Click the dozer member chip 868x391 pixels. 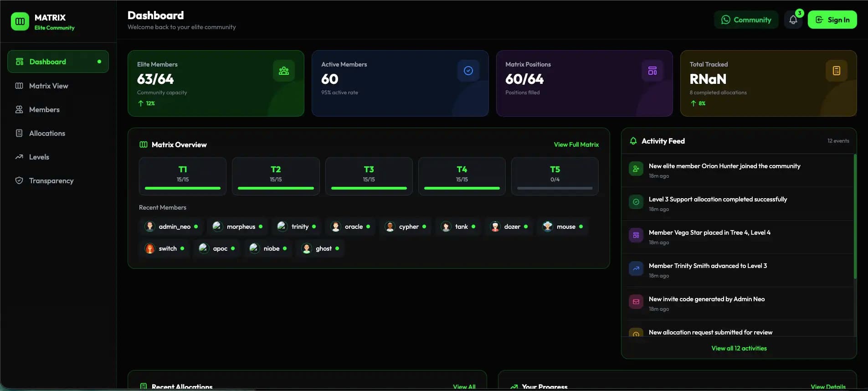coord(509,226)
